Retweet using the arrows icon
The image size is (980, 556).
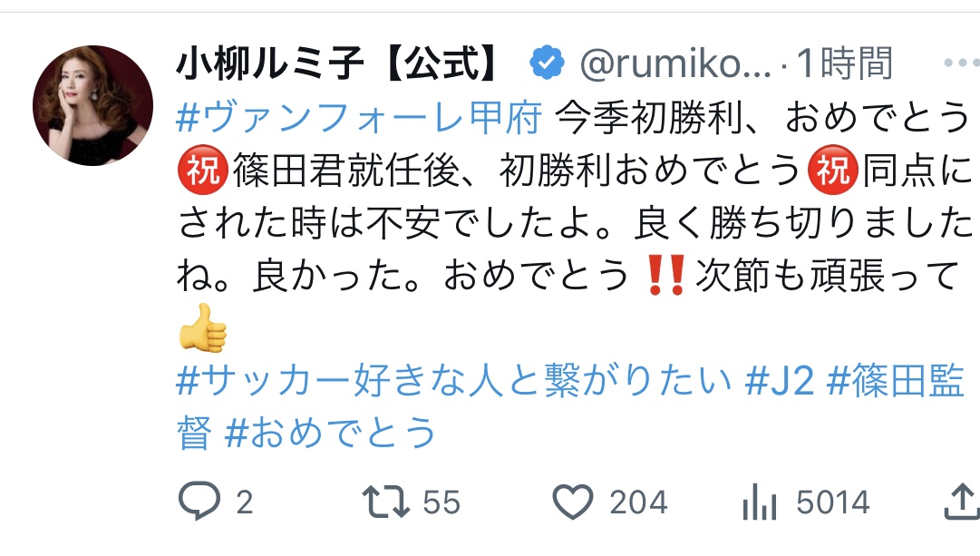[385, 502]
